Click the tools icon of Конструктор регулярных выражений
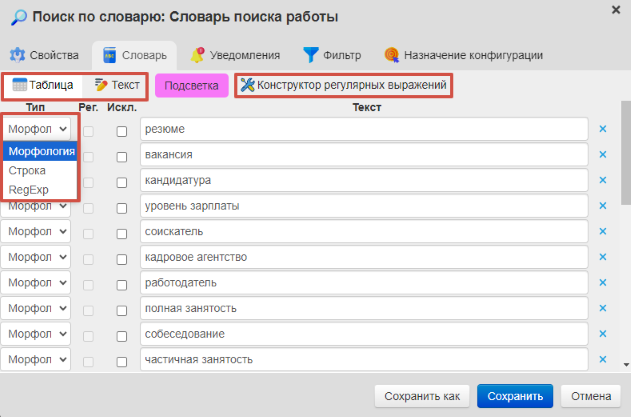Image resolution: width=631 pixels, height=417 pixels. click(x=247, y=85)
